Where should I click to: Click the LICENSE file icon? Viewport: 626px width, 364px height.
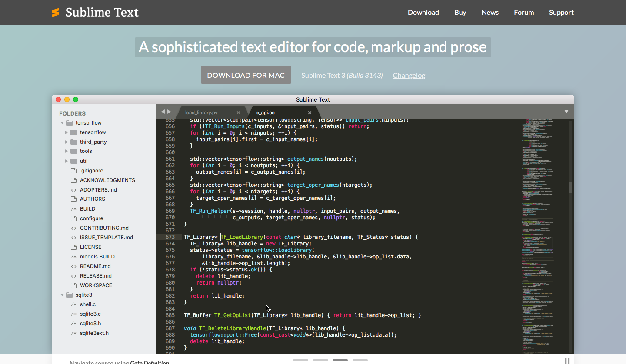[73, 247]
